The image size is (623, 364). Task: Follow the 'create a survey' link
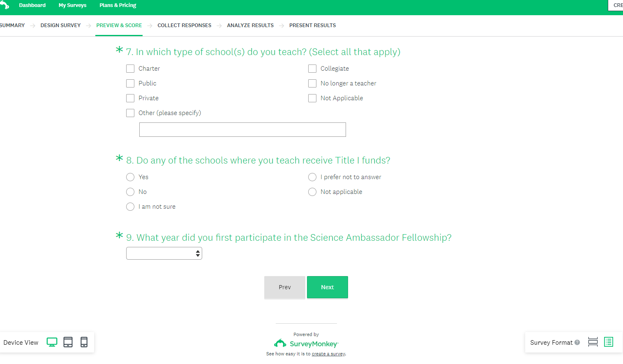pyautogui.click(x=328, y=354)
